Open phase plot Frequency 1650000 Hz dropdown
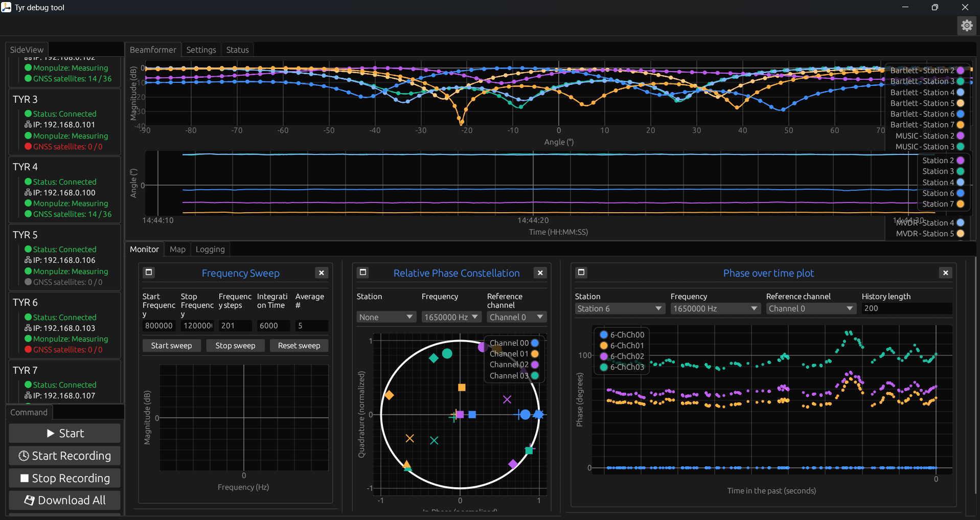 (x=715, y=309)
